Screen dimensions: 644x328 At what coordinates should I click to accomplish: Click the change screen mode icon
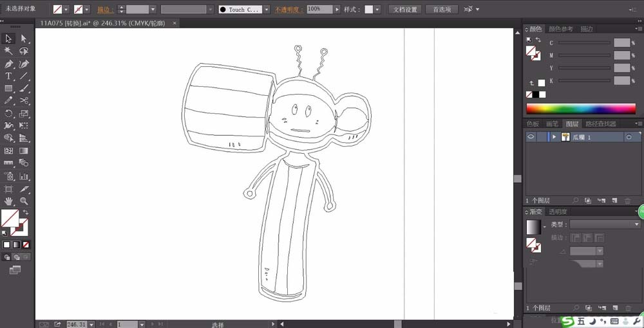tap(15, 269)
